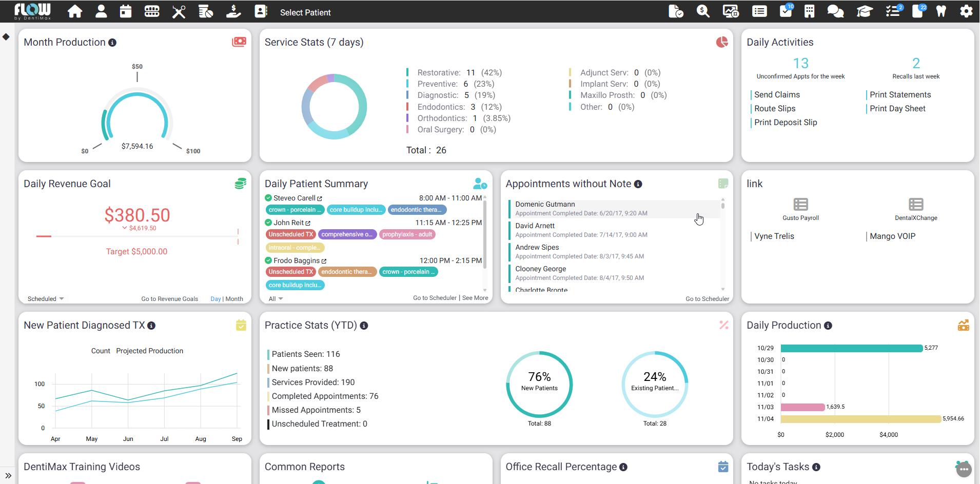The width and height of the screenshot is (980, 484).
Task: Open the tooth icon in top bar
Action: point(941,11)
